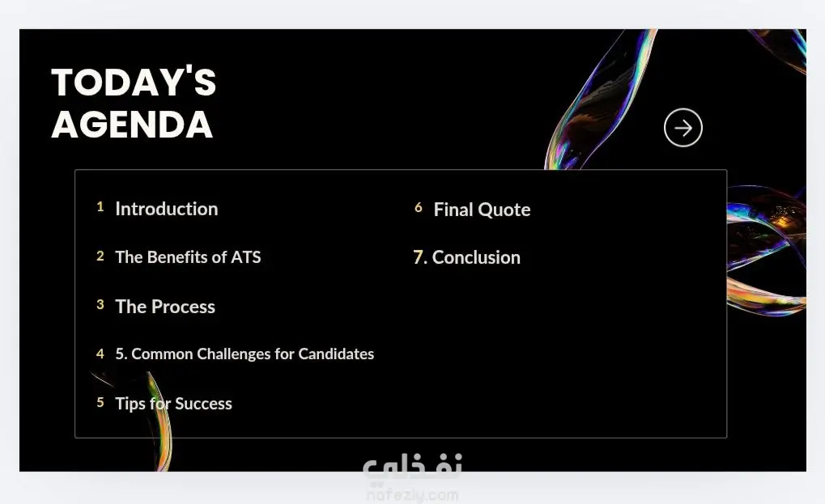This screenshot has width=825, height=504.
Task: Click the number 6 beside Final Quote
Action: 419,208
